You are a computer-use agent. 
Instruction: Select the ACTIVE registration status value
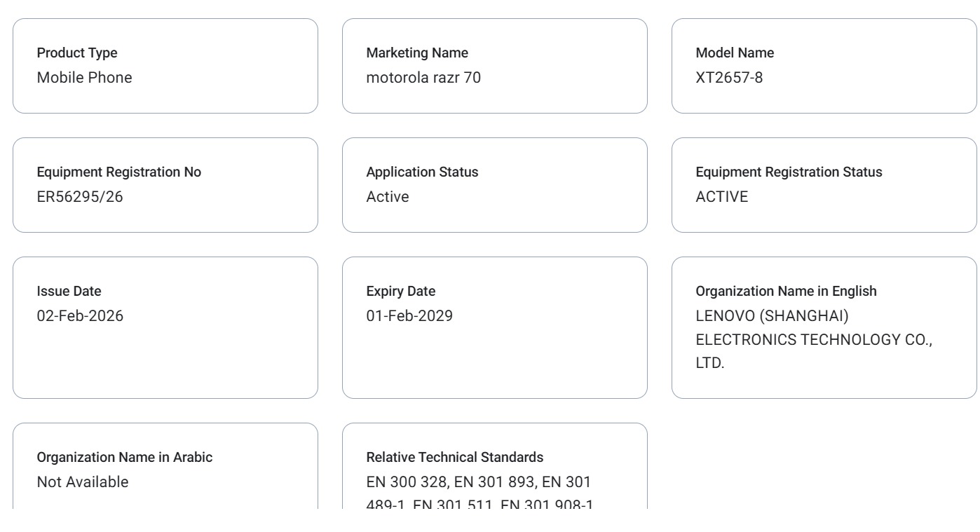pyautogui.click(x=717, y=196)
